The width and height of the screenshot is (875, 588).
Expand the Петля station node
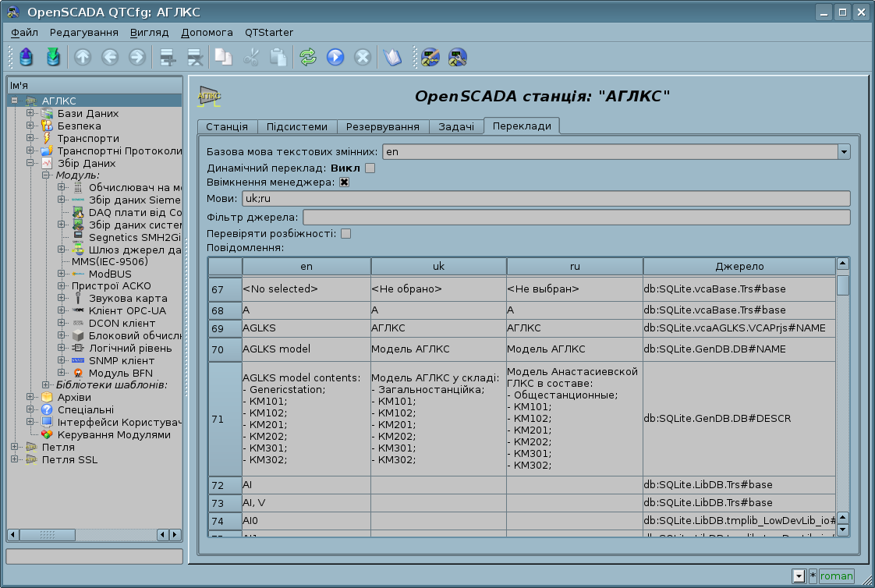(15, 447)
